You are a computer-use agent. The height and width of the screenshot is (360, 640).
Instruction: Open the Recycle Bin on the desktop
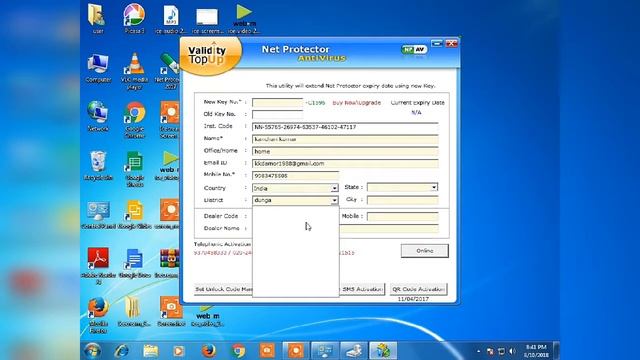(98, 165)
